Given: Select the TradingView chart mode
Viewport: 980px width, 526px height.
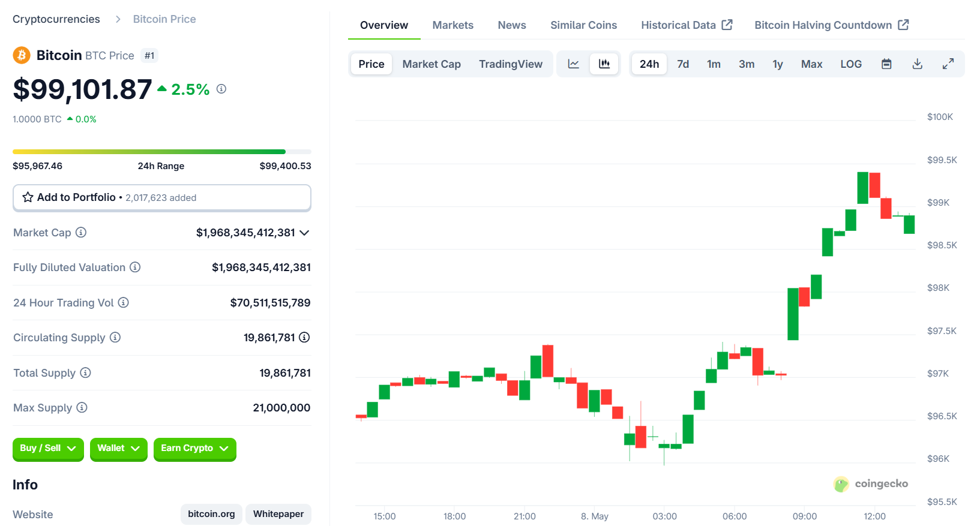Looking at the screenshot, I should (511, 64).
